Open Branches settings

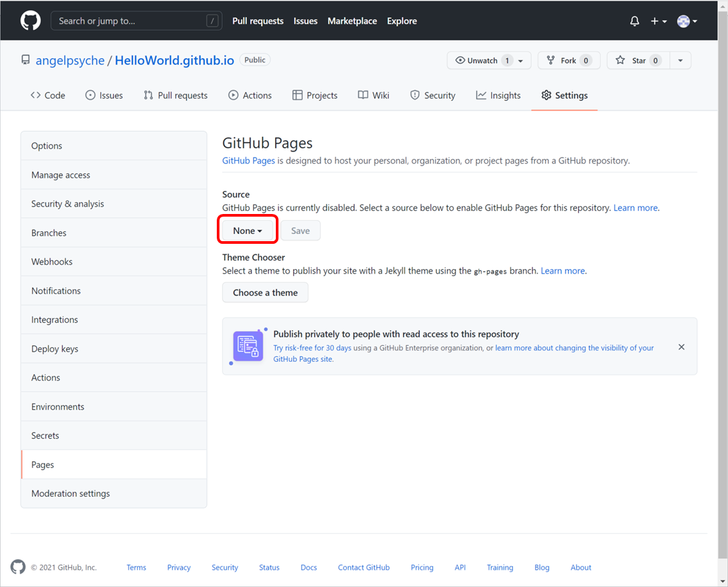114,233
